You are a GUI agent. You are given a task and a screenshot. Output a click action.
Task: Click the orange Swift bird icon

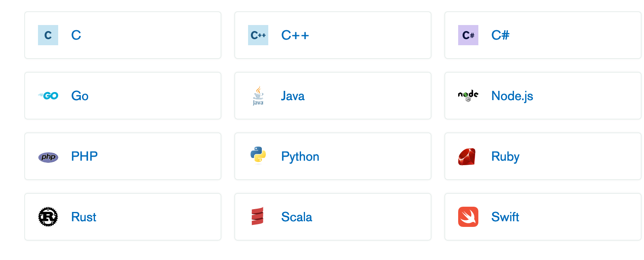click(468, 217)
